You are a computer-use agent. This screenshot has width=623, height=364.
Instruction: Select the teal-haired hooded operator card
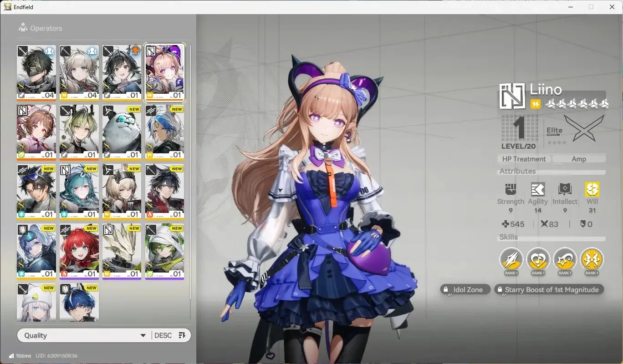(x=79, y=192)
